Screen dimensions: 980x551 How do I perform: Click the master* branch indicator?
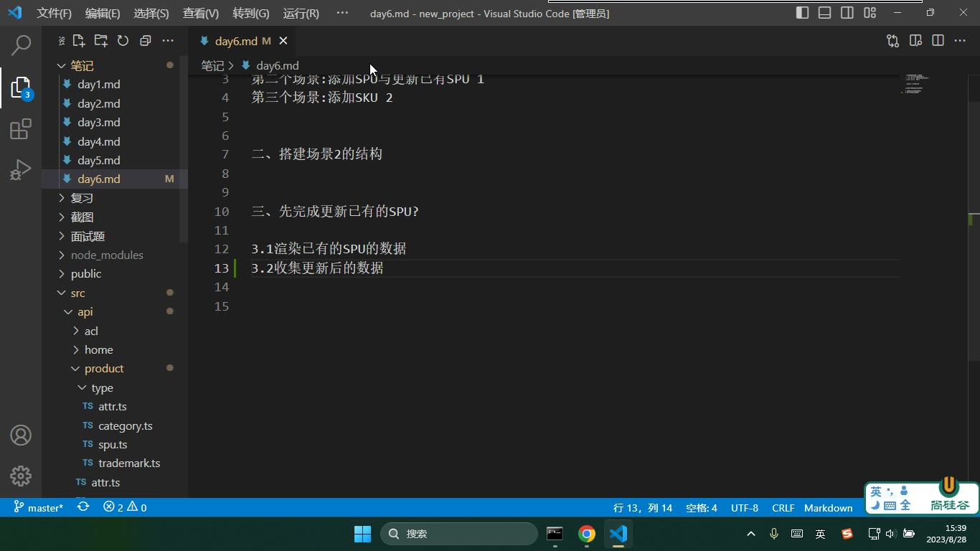pos(39,507)
